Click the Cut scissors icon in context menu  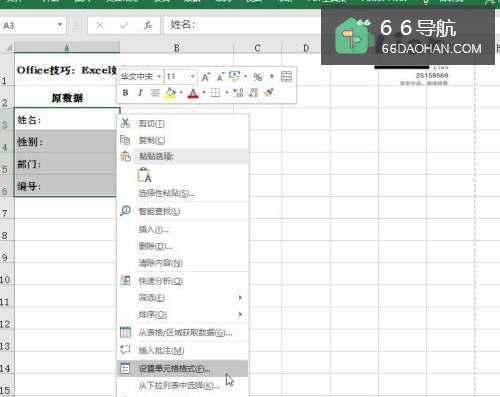coord(125,123)
